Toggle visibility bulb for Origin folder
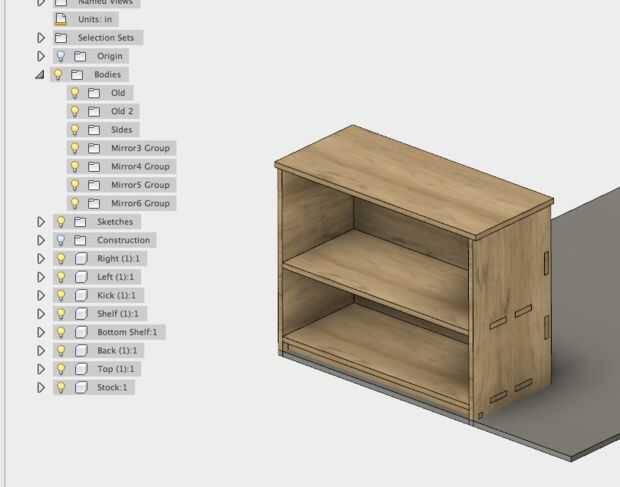The image size is (620, 487). [60, 56]
